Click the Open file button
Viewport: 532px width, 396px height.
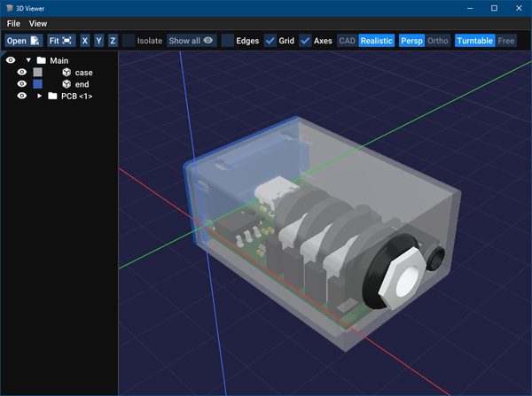24,41
